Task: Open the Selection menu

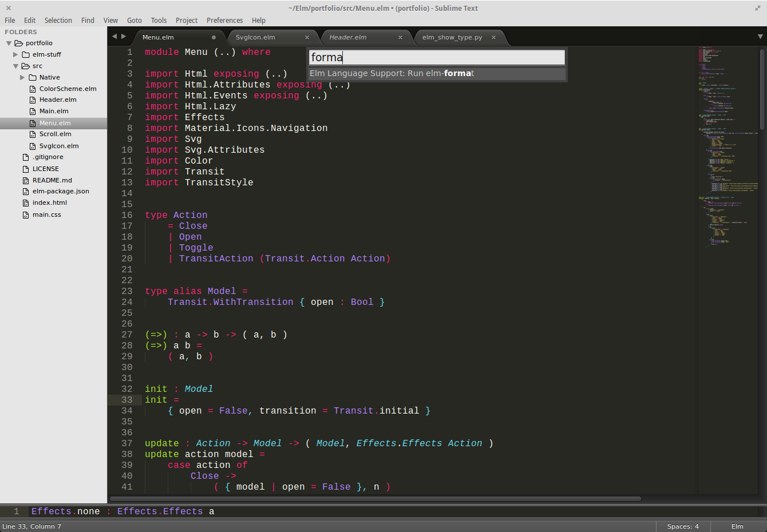Action: click(x=58, y=20)
